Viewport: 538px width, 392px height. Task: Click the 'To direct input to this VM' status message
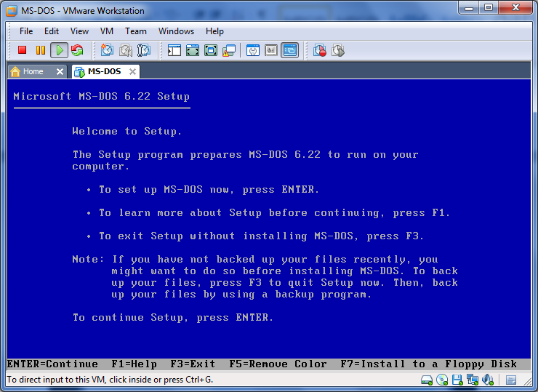pyautogui.click(x=110, y=380)
